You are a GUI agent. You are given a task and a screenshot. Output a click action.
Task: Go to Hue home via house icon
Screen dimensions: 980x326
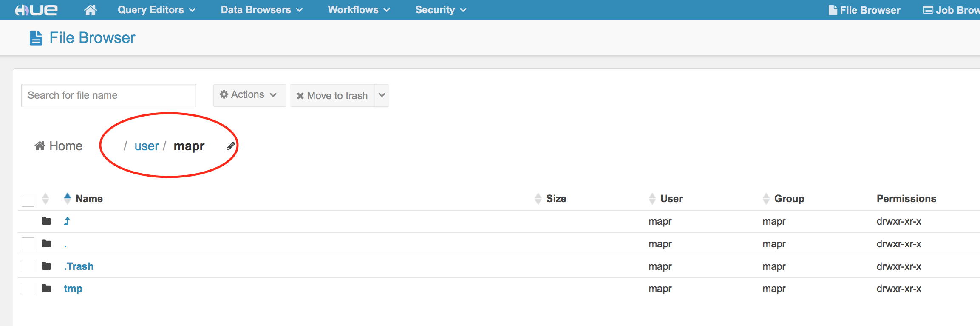pos(90,10)
